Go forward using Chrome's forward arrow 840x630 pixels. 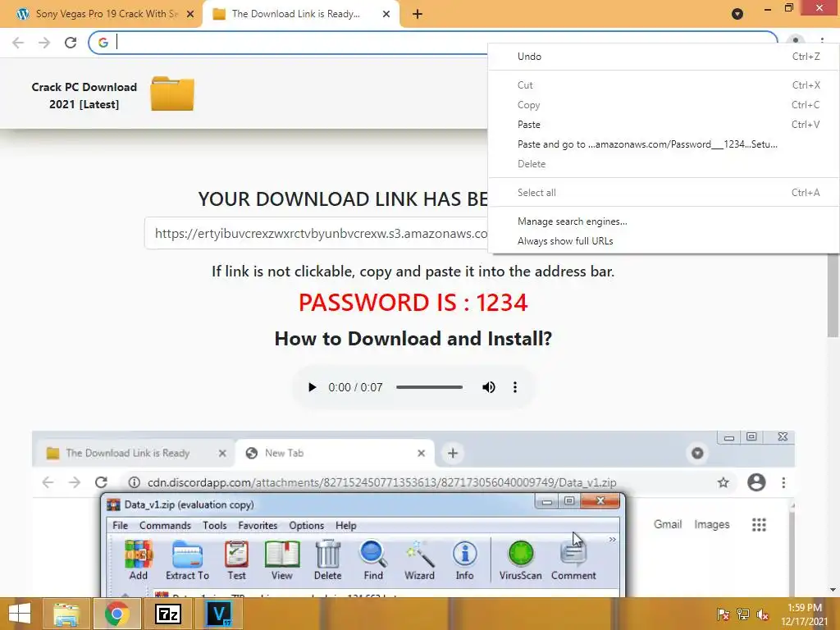tap(44, 43)
